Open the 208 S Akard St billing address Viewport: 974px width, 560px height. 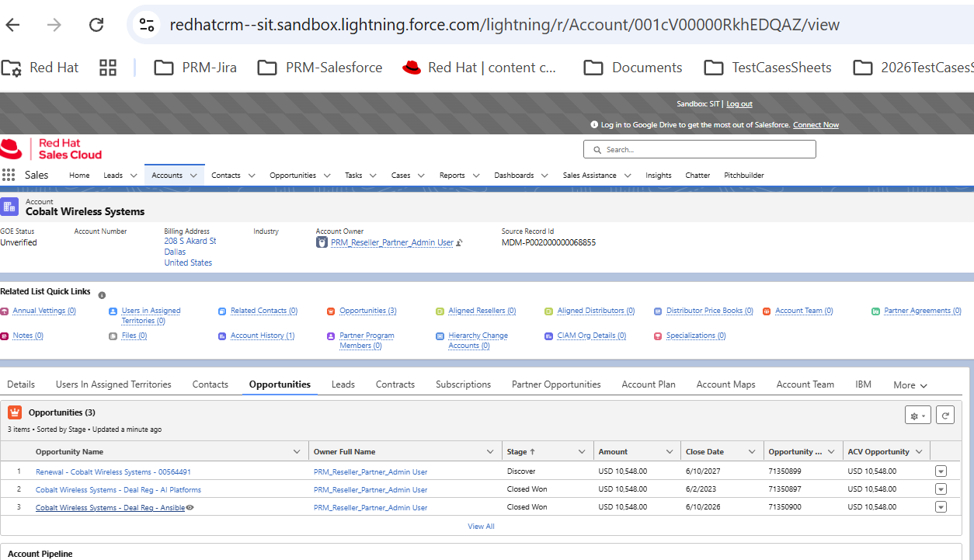190,242
